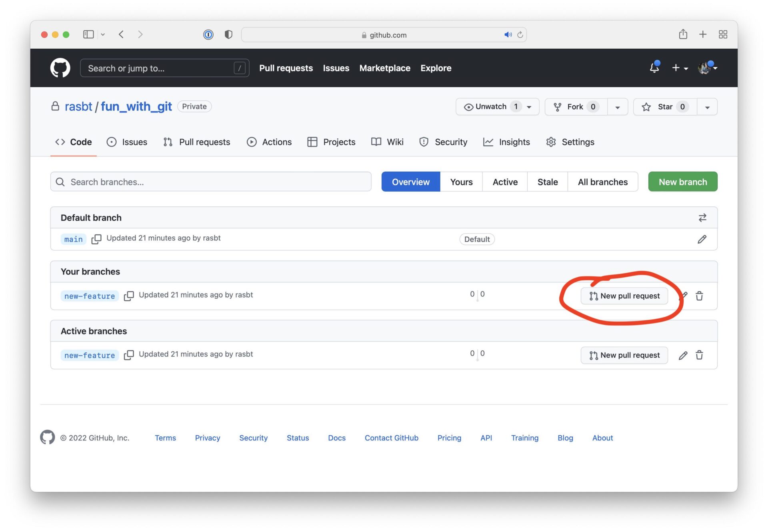Go back with Safari back arrow
Image resolution: width=768 pixels, height=532 pixels.
pos(121,34)
